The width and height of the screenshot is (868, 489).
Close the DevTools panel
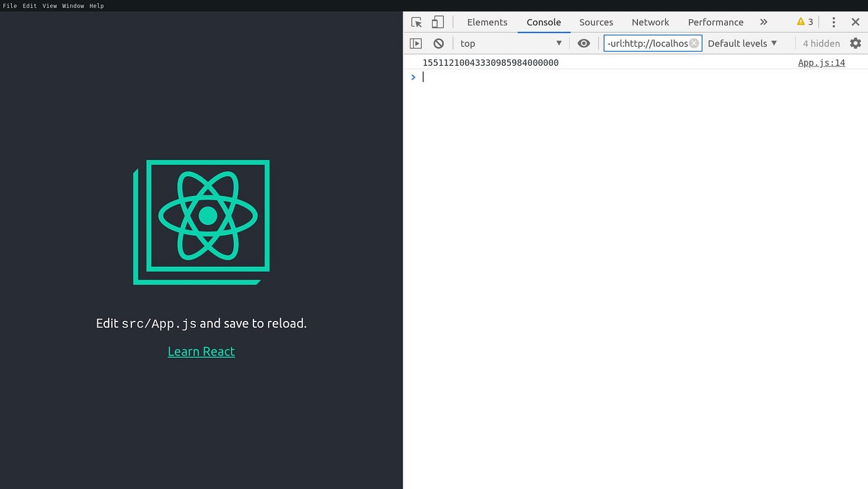[856, 22]
